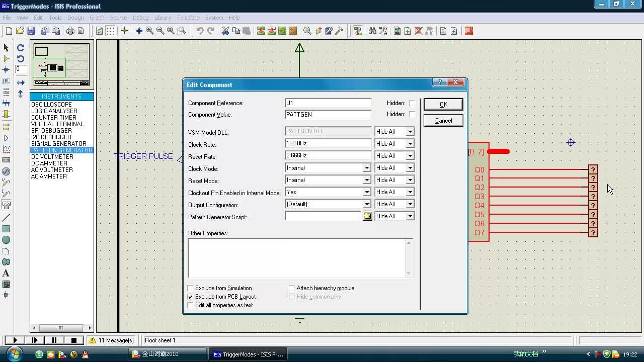Screen dimensions: 644x362
Task: Select the 2D Graphics Line tool
Action: [6, 218]
